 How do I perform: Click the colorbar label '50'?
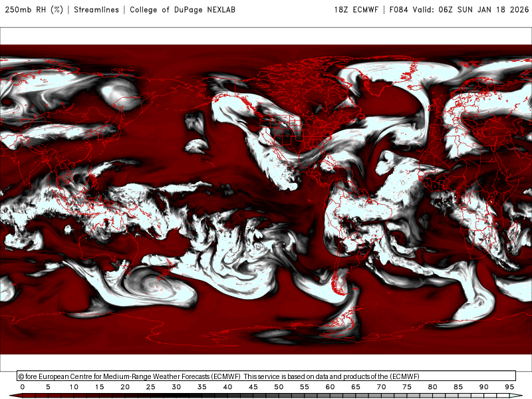coord(279,387)
